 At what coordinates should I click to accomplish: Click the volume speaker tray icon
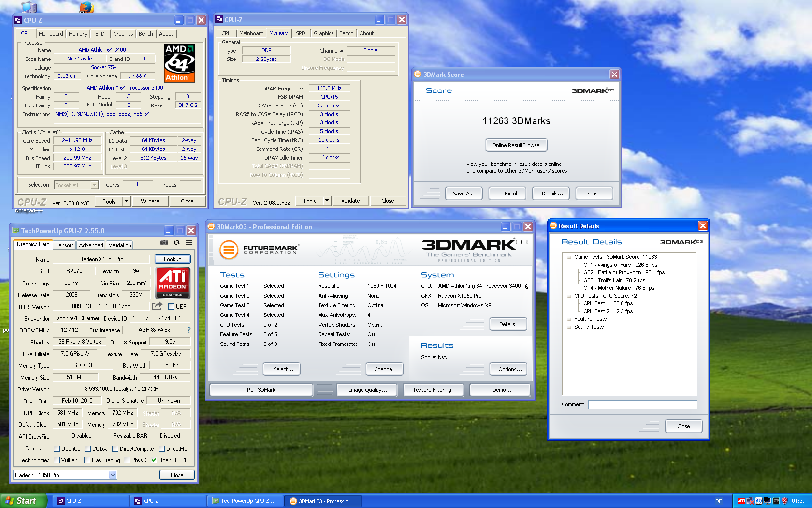click(758, 501)
